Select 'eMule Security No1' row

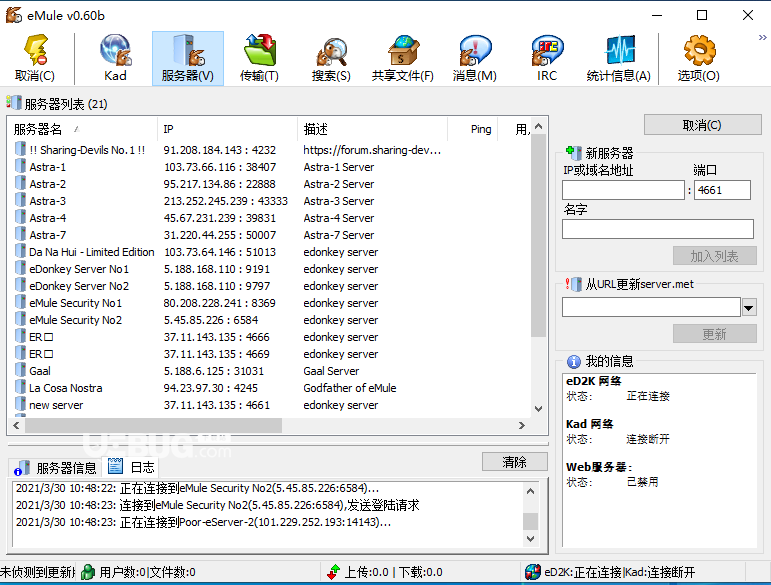[269, 302]
